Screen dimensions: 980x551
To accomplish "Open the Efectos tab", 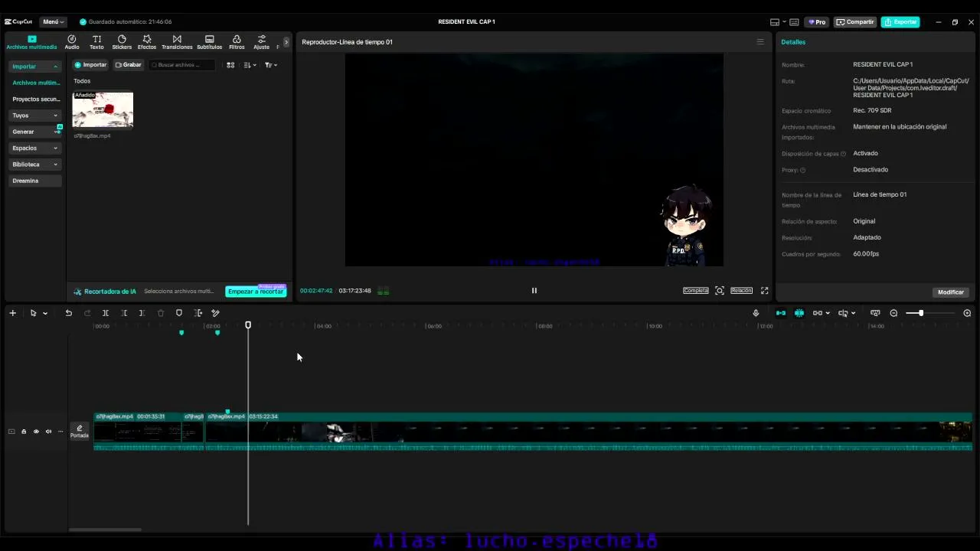I will (x=147, y=42).
